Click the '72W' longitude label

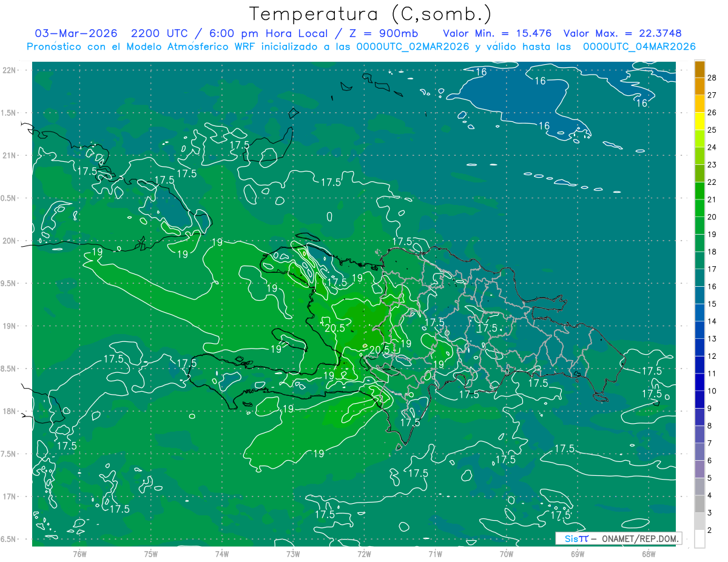pos(364,554)
